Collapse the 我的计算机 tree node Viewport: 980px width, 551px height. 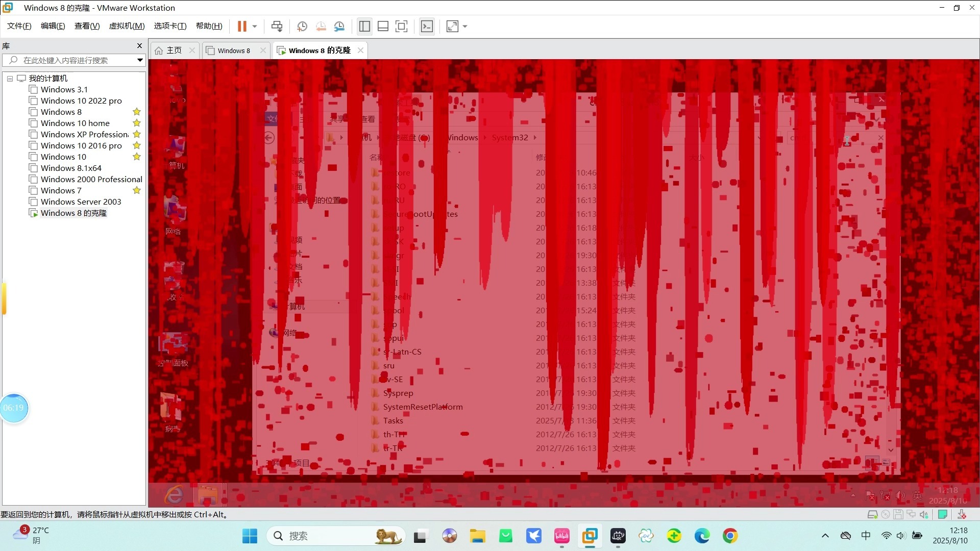[x=10, y=79]
